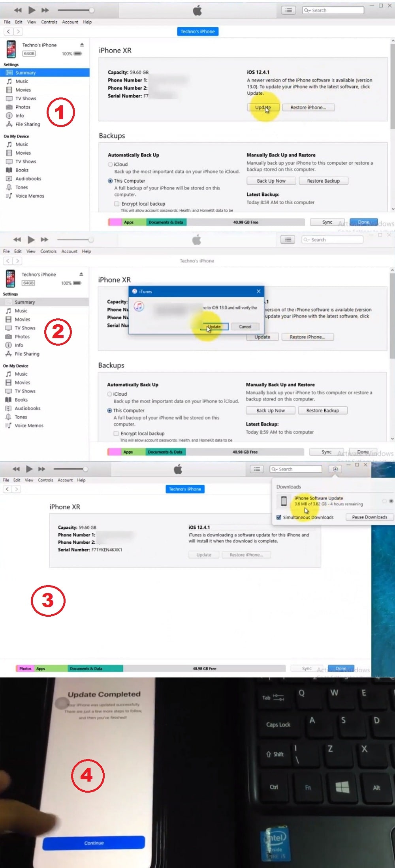Click Restore iPhone... in the top iTunes window
Screen dimensions: 395x868
308,107
